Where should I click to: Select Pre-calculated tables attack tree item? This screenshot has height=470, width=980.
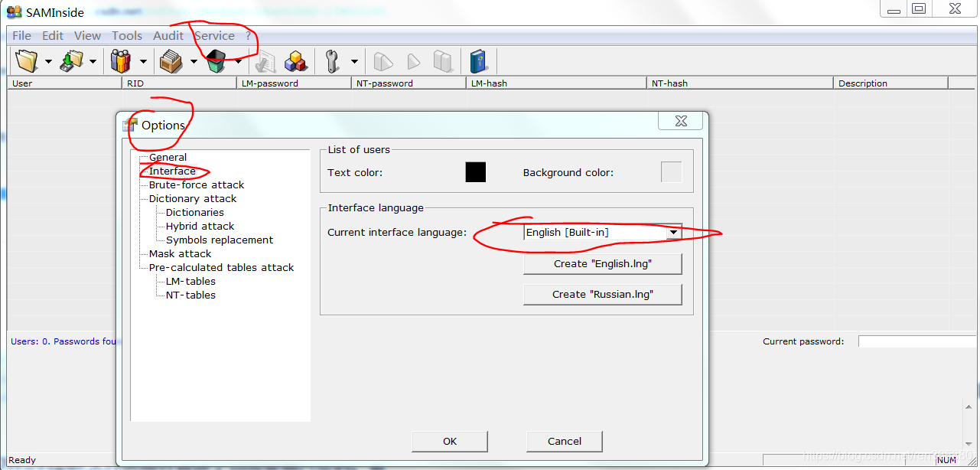click(x=221, y=267)
